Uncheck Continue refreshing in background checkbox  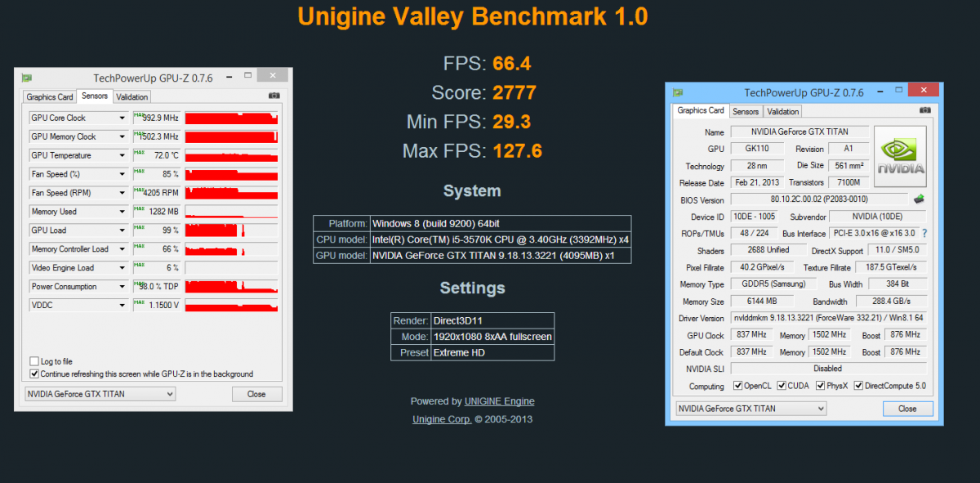[34, 373]
